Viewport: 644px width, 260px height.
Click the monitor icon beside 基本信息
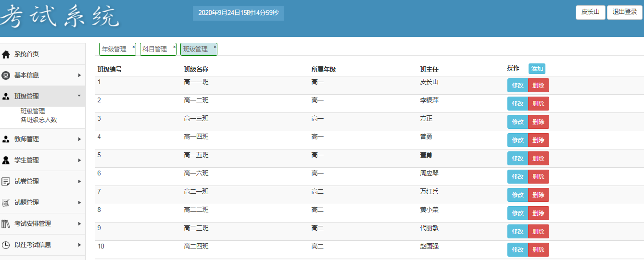(6, 75)
